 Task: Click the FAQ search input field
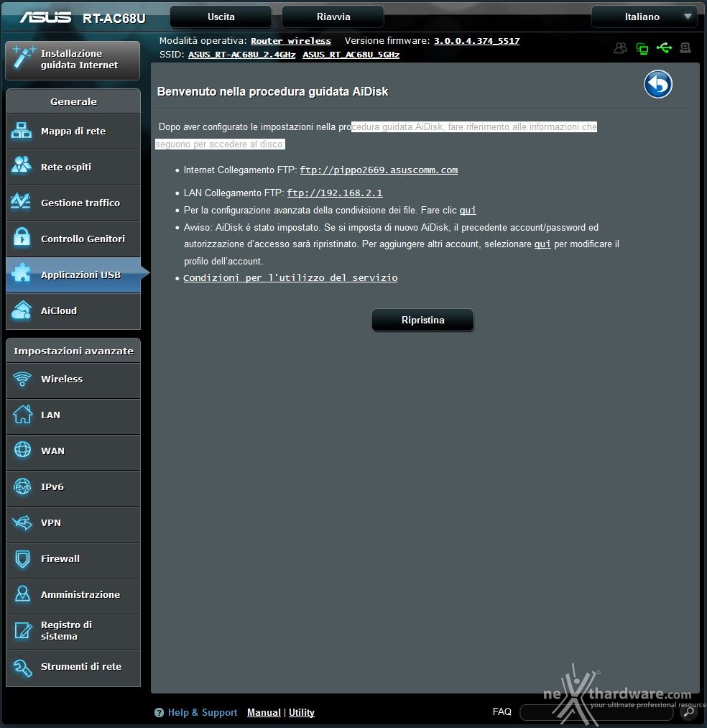pyautogui.click(x=596, y=711)
